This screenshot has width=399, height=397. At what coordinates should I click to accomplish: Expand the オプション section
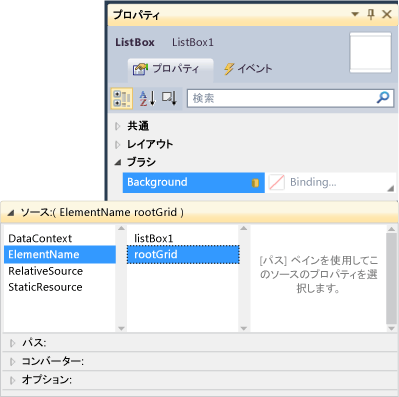click(13, 380)
